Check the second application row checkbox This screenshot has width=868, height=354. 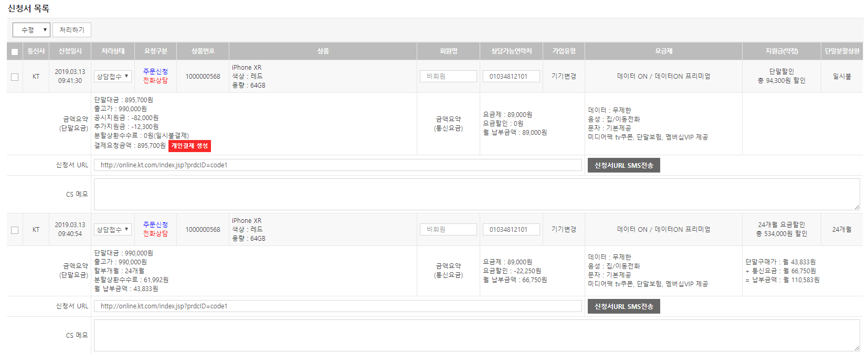coord(15,230)
